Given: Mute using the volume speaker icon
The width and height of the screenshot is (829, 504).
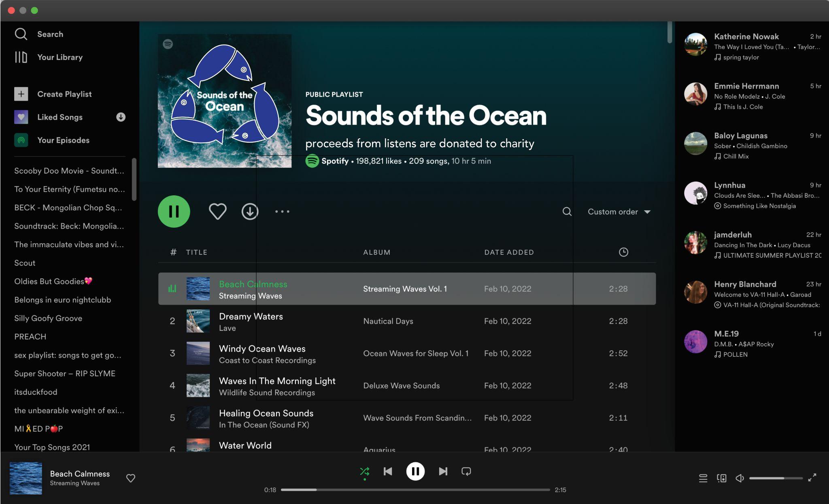Looking at the screenshot, I should click(x=740, y=478).
